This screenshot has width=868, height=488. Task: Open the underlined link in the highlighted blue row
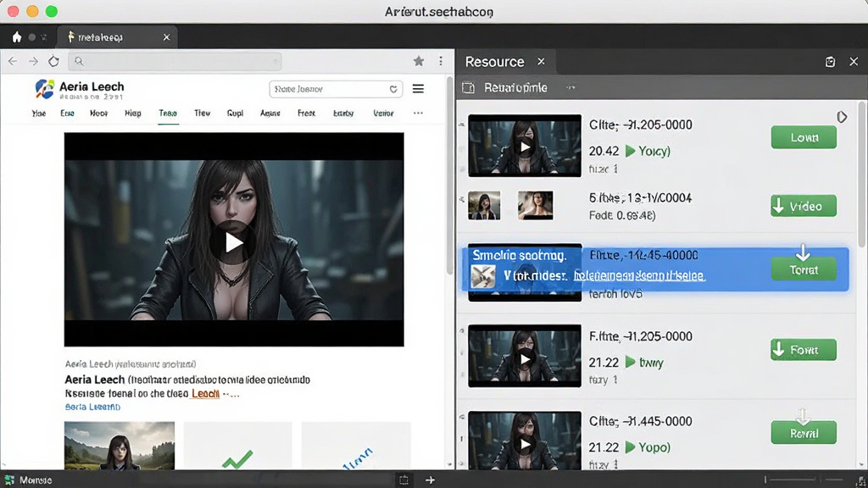point(639,275)
